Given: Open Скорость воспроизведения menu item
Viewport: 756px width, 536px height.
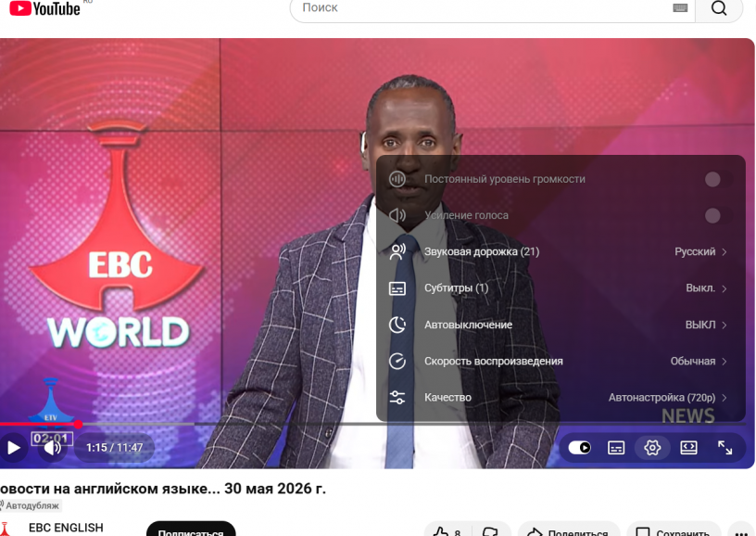Looking at the screenshot, I should point(561,362).
